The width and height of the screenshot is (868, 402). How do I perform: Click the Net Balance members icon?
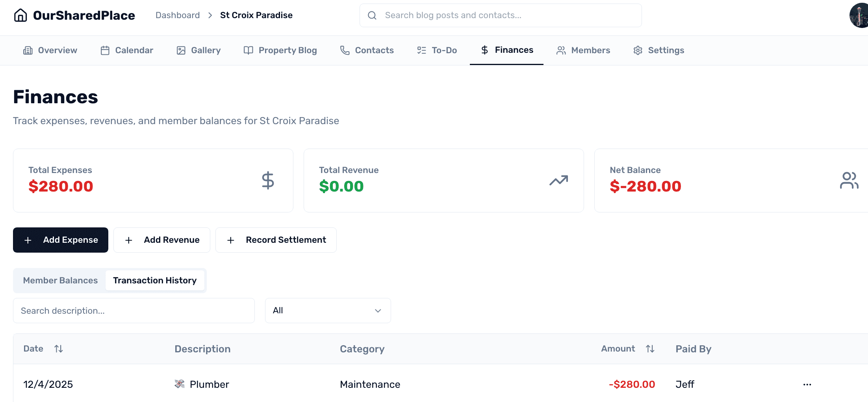point(849,181)
